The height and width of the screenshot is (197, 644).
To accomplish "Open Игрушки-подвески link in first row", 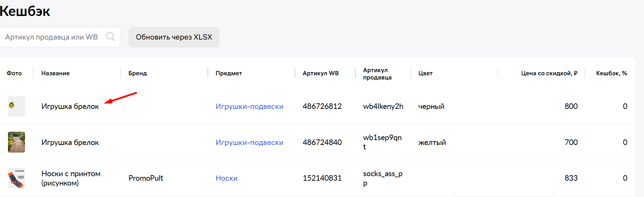I will point(249,106).
